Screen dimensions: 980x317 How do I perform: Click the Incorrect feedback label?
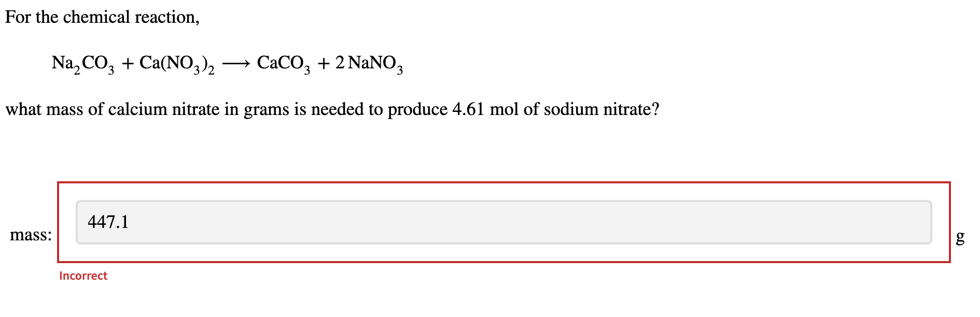(83, 276)
